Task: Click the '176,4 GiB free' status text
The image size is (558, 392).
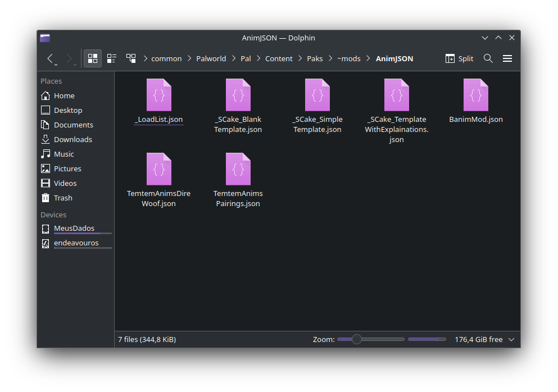Action: coord(478,340)
